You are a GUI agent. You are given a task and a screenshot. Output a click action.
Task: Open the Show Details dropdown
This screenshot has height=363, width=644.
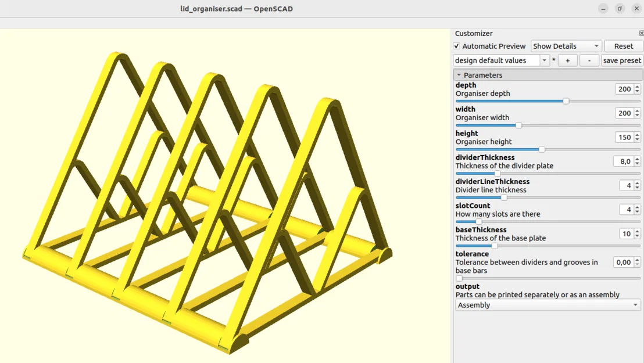tap(566, 46)
